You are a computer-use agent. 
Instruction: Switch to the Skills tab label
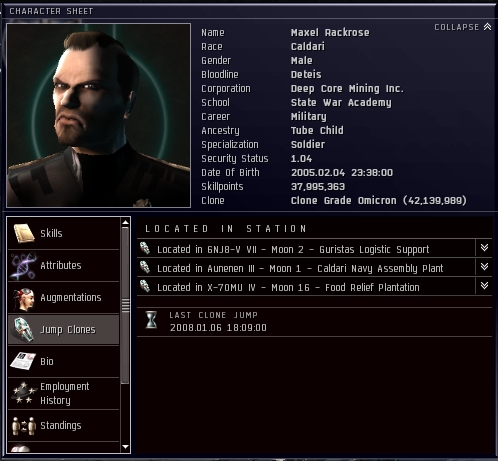coord(51,233)
